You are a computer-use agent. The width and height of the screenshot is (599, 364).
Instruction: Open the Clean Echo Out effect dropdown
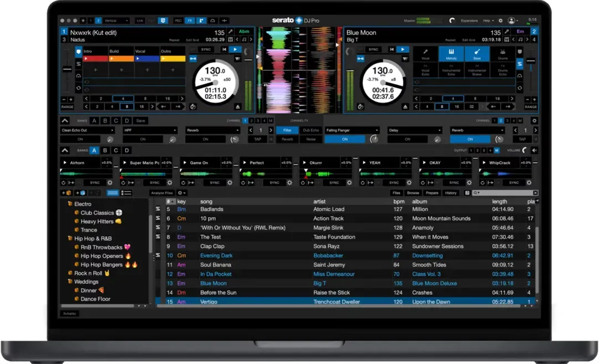coord(87,130)
